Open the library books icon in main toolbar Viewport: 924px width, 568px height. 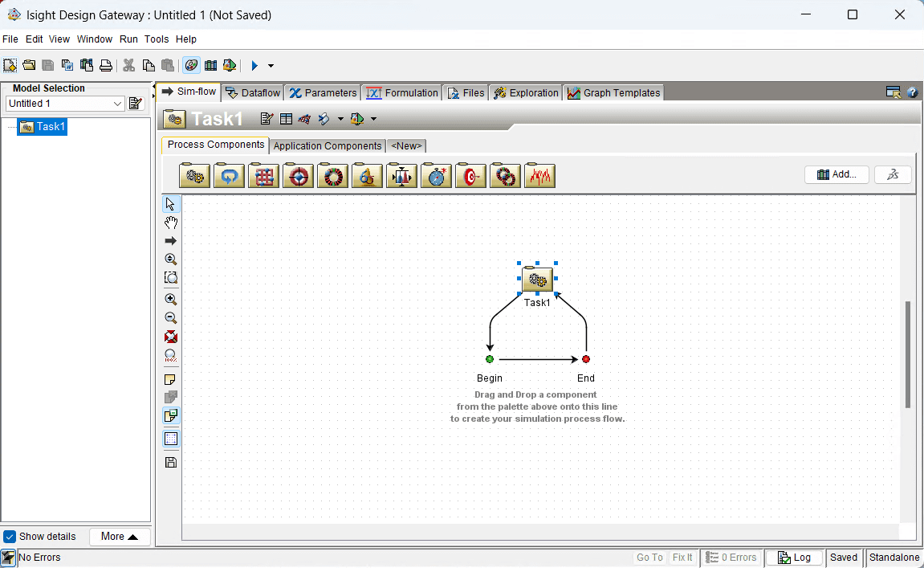click(x=210, y=65)
